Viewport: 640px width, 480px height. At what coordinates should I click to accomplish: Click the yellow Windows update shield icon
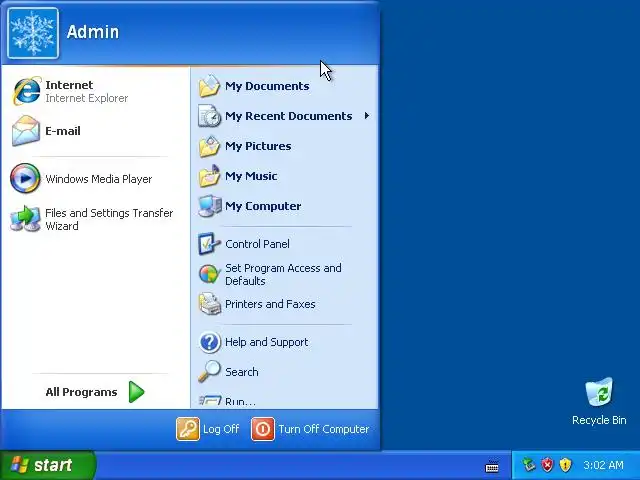[x=565, y=465]
